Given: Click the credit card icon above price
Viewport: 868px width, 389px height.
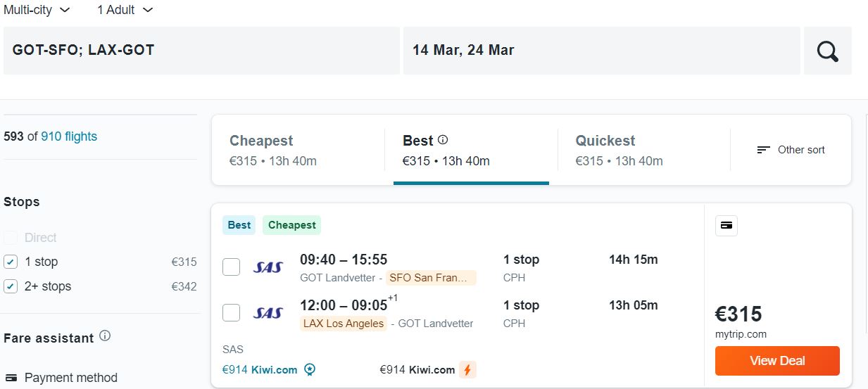Looking at the screenshot, I should [x=727, y=226].
